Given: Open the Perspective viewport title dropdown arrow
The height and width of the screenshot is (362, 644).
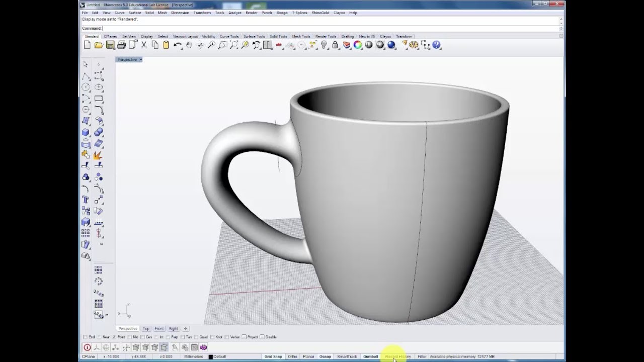Looking at the screenshot, I should point(141,59).
